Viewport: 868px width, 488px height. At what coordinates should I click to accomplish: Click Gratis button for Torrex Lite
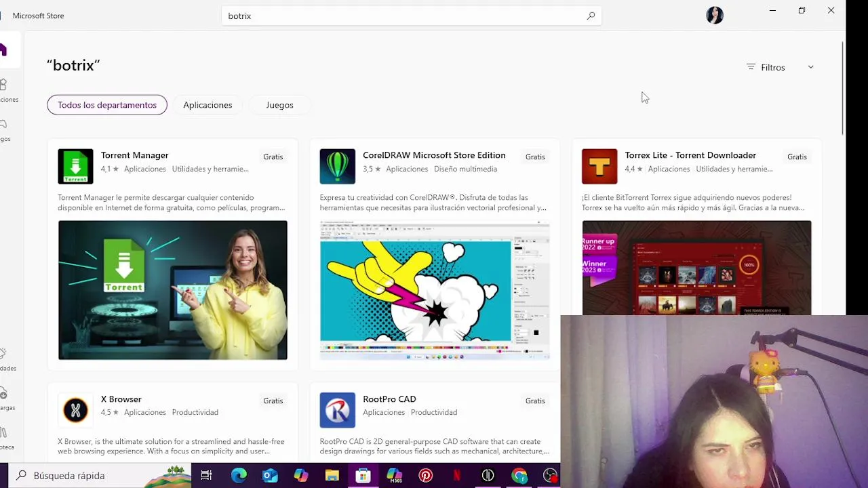click(x=797, y=157)
